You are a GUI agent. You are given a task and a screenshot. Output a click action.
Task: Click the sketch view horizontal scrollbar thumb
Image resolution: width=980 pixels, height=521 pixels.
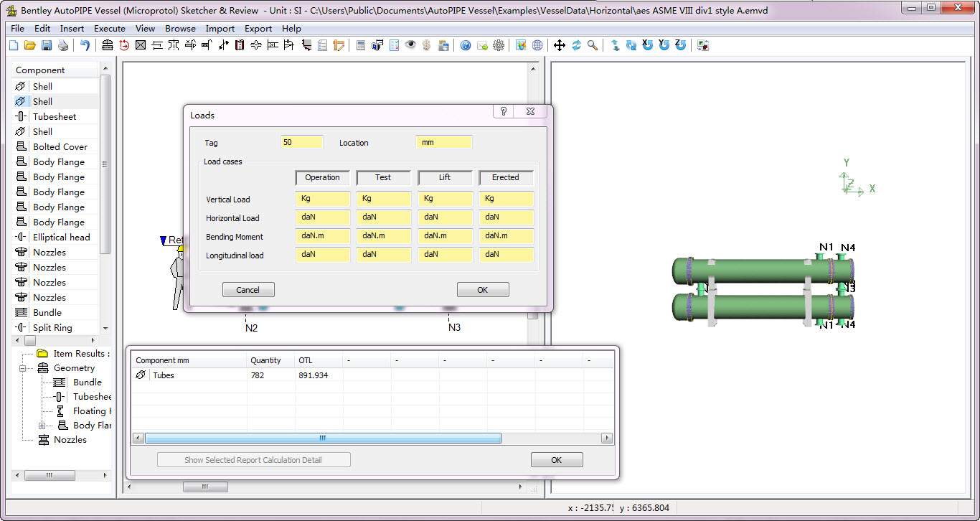point(205,487)
